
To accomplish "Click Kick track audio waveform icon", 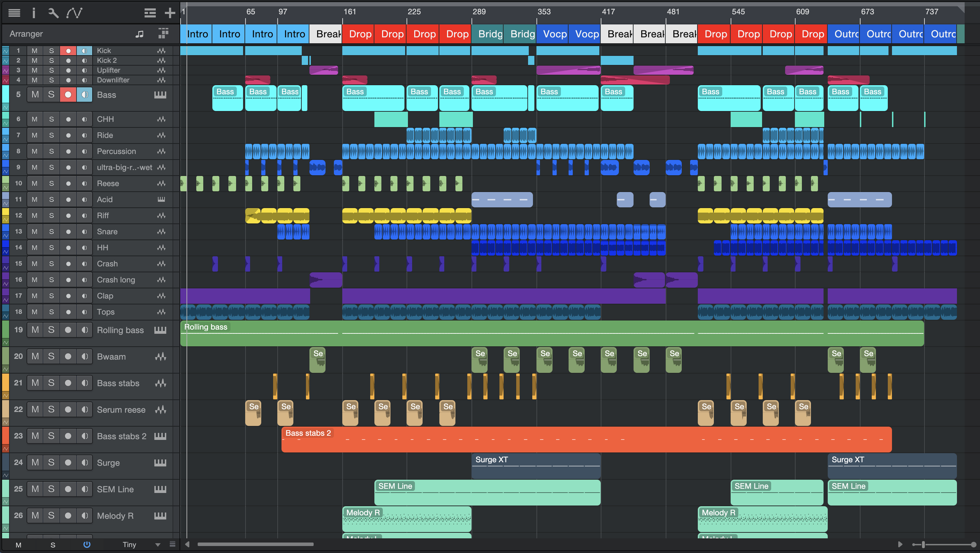I will [161, 51].
